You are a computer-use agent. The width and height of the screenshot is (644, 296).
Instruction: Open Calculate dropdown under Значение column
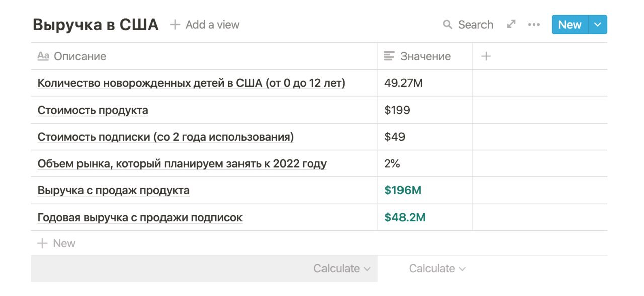pyautogui.click(x=437, y=269)
